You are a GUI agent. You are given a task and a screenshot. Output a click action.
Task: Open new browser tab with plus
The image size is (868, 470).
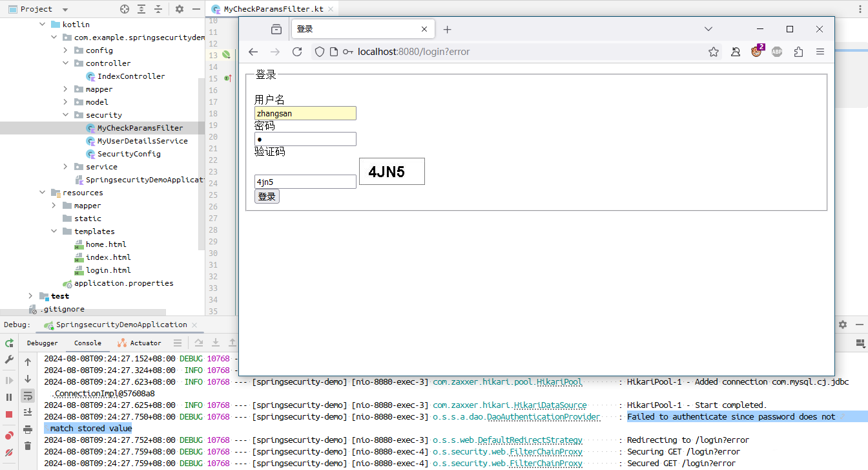[447, 29]
